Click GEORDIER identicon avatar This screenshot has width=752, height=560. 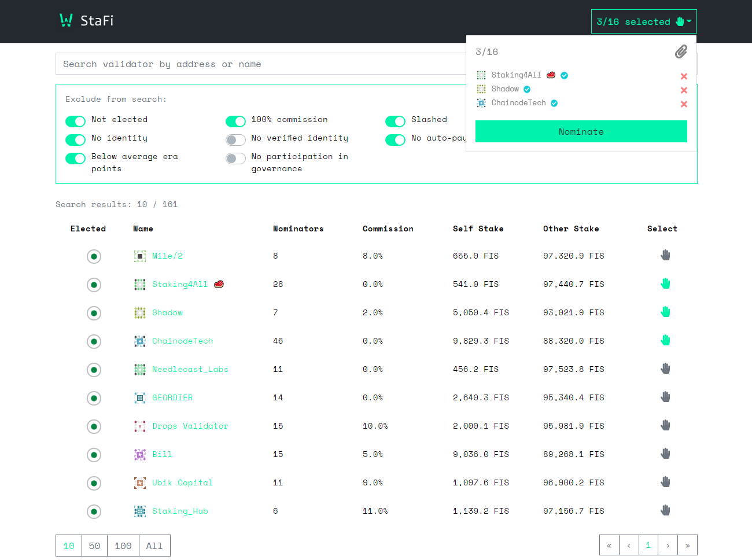(140, 398)
